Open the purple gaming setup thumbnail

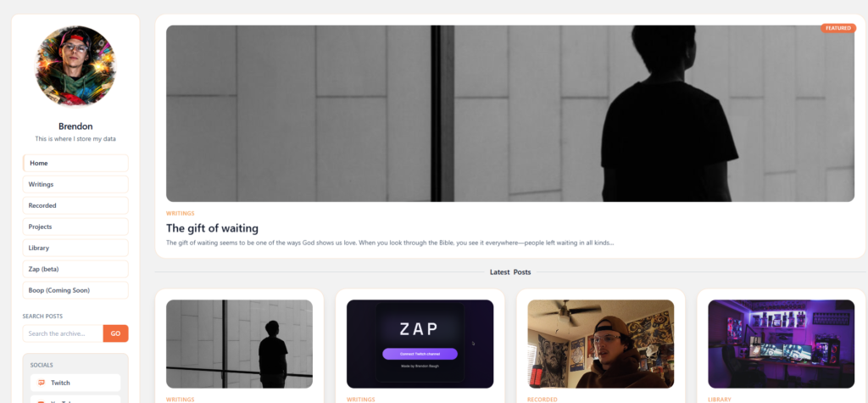tap(781, 344)
